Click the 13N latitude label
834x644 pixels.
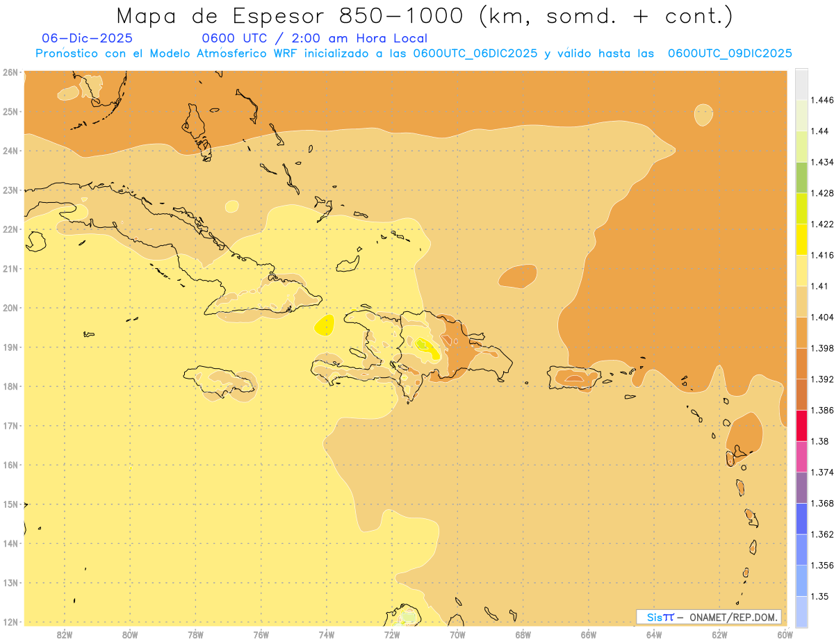pyautogui.click(x=10, y=582)
